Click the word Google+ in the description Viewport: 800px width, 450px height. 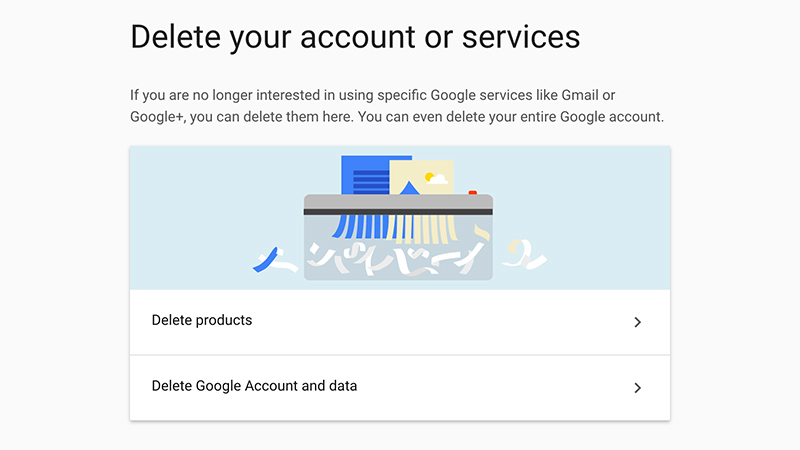click(156, 117)
